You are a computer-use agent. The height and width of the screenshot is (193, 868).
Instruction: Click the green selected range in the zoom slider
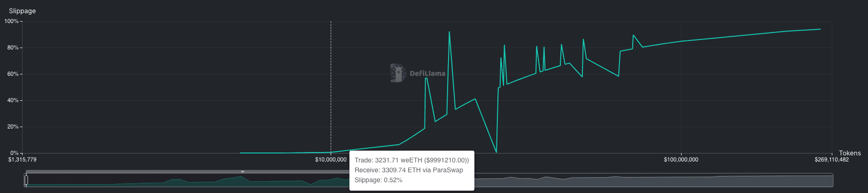click(x=188, y=183)
